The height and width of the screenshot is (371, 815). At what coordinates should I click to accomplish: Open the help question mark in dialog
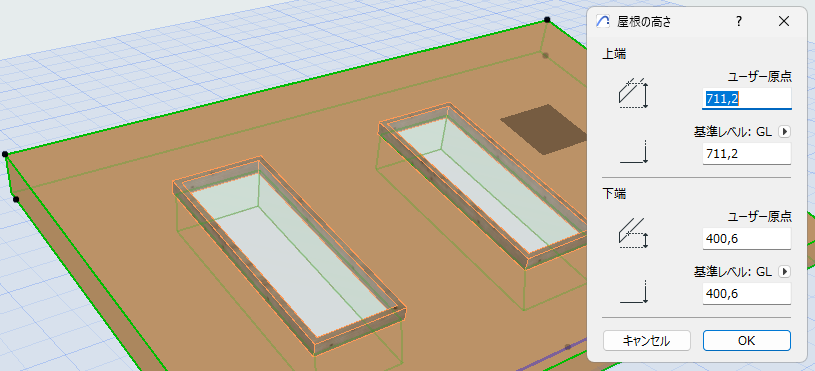click(738, 21)
